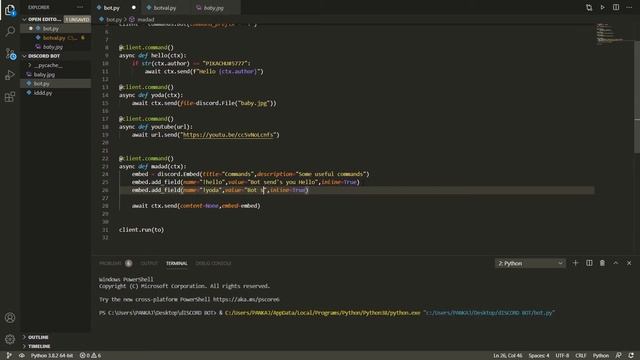This screenshot has height=360, width=640.
Task: Click the Python interpreter version in status bar
Action: point(52,356)
